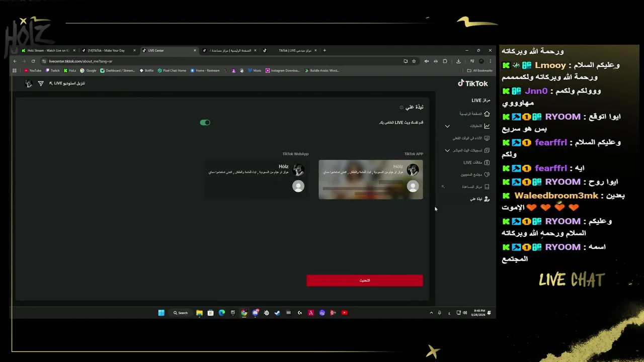The width and height of the screenshot is (644, 362).
Task: Click the profile avatar in the top bar
Action: [29, 83]
